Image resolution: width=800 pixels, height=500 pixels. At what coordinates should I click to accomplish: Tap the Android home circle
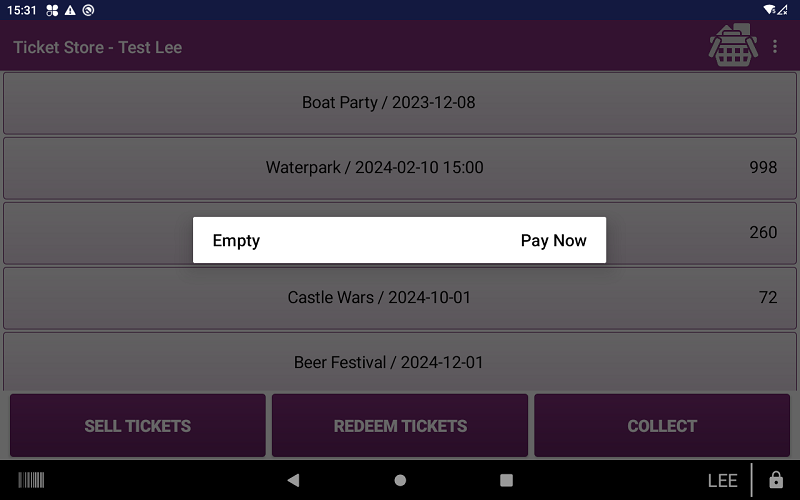tap(401, 480)
